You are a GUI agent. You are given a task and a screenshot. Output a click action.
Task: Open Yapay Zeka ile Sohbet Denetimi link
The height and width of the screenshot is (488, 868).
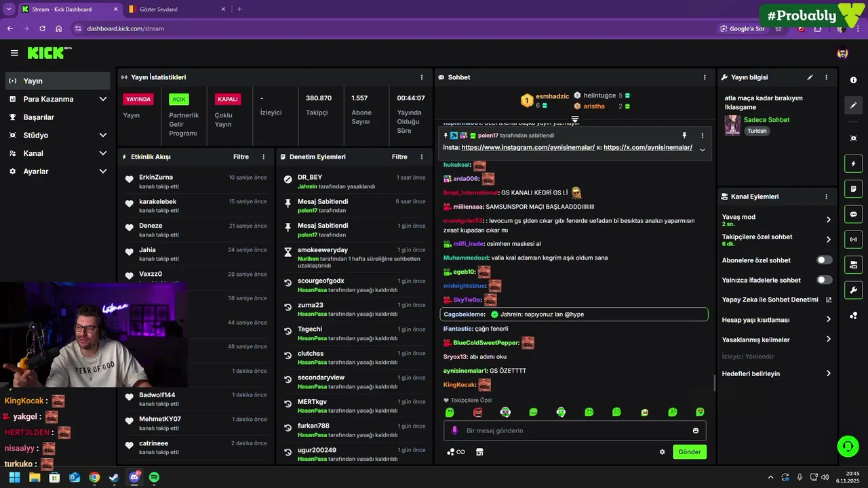776,300
